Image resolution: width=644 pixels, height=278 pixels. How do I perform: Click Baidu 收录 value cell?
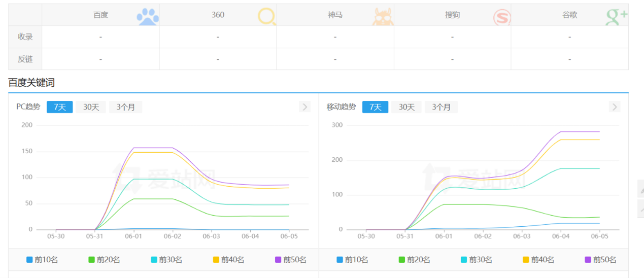click(100, 37)
